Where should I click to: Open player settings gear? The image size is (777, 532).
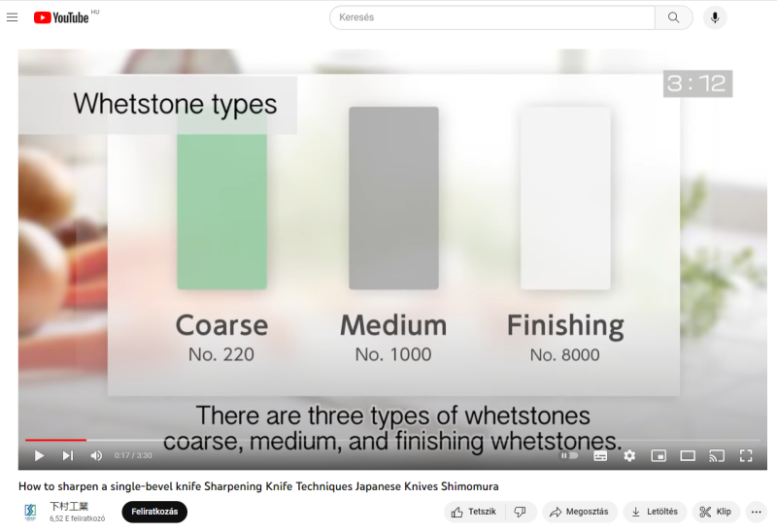tap(629, 455)
